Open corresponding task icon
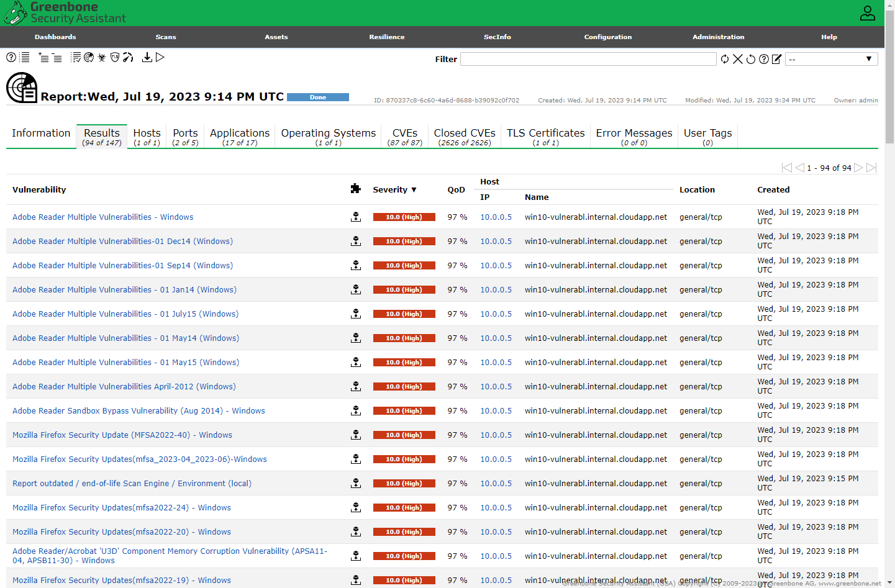Image resolution: width=895 pixels, height=588 pixels. coord(76,57)
